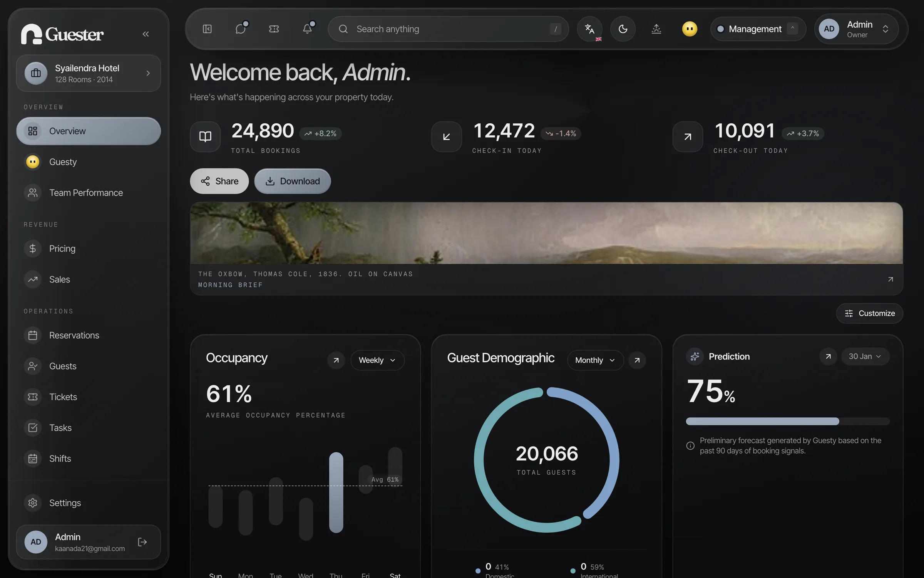Expand the Prediction card arrow
Viewport: 924px width, 578px height.
tap(828, 356)
